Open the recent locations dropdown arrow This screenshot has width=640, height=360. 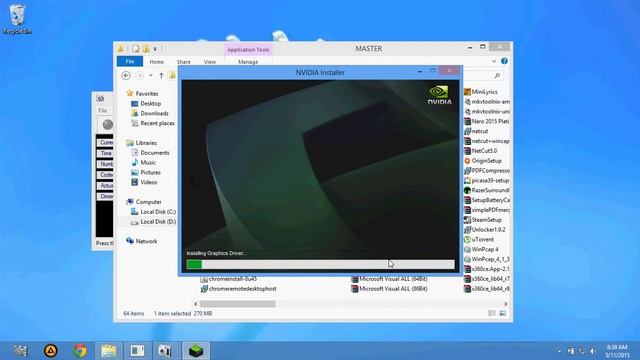click(151, 76)
